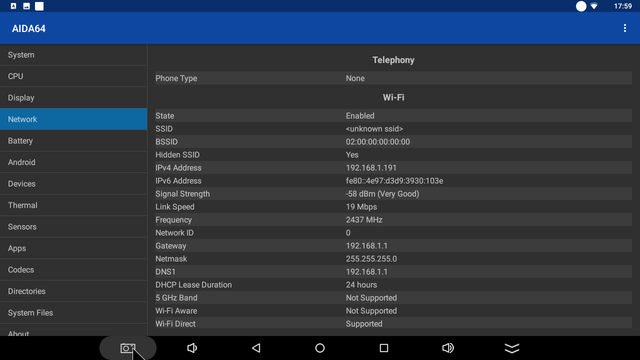This screenshot has width=640, height=360.
Task: Open the three-dot overflow menu
Action: click(x=624, y=28)
